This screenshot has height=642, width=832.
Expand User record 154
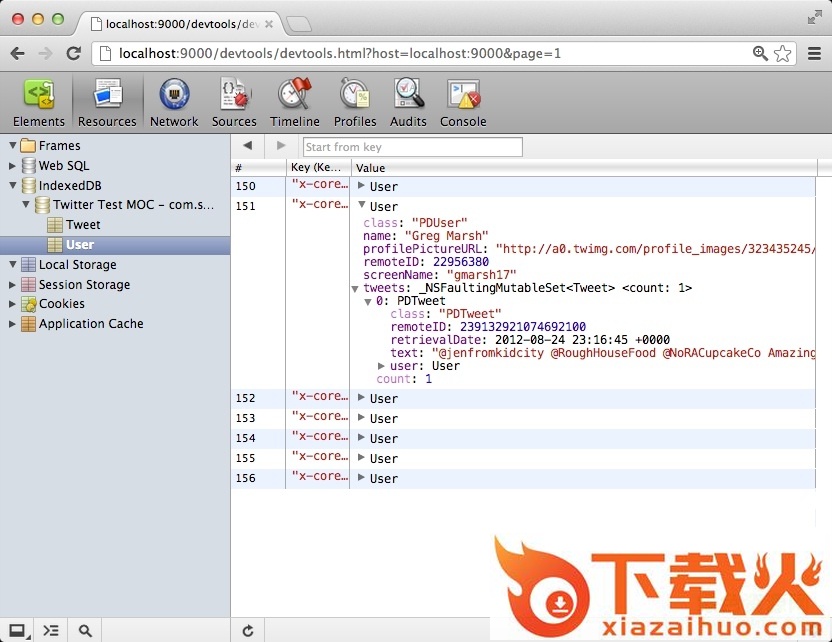tap(361, 438)
